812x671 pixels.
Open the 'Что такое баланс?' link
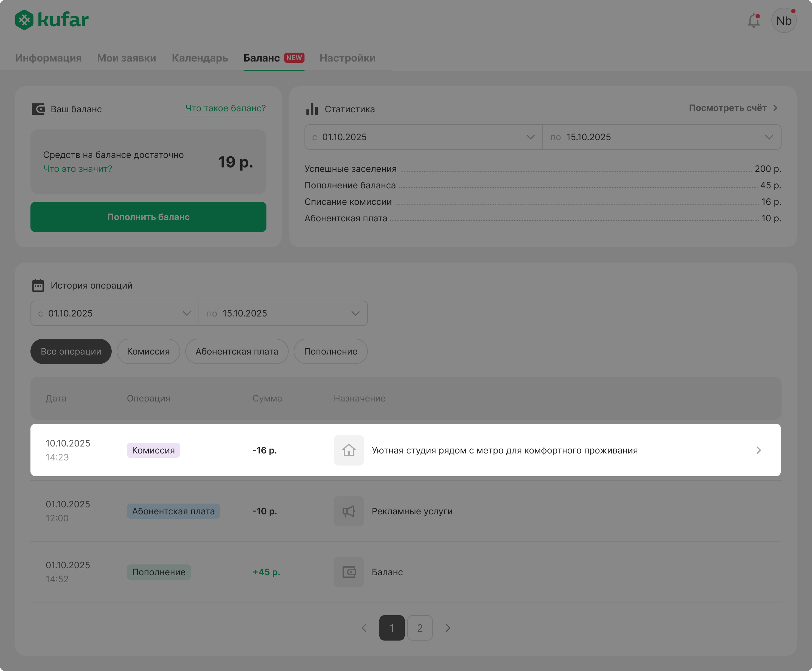(226, 108)
